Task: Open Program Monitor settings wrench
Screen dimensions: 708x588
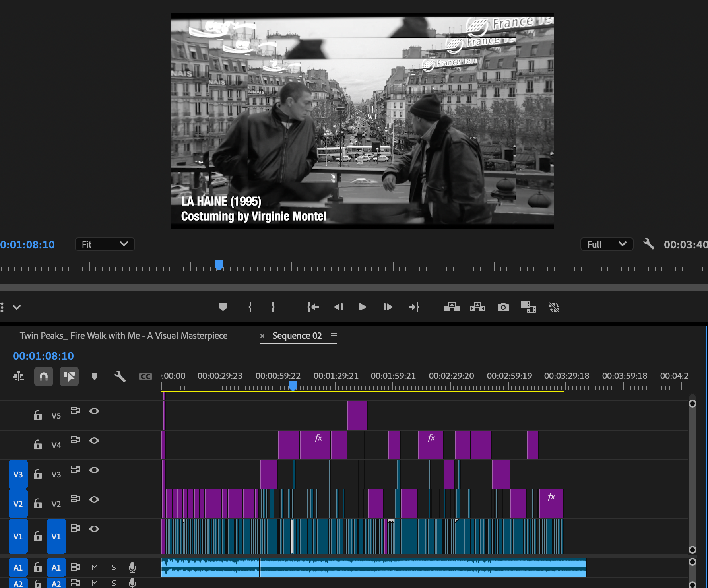Action: pyautogui.click(x=649, y=244)
